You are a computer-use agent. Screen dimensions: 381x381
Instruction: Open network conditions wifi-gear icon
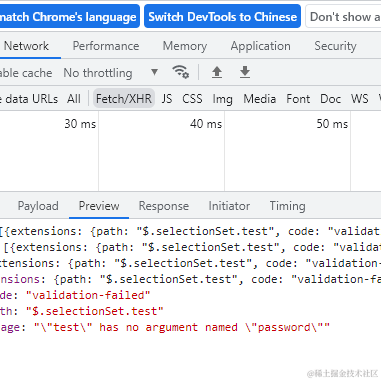click(x=181, y=72)
